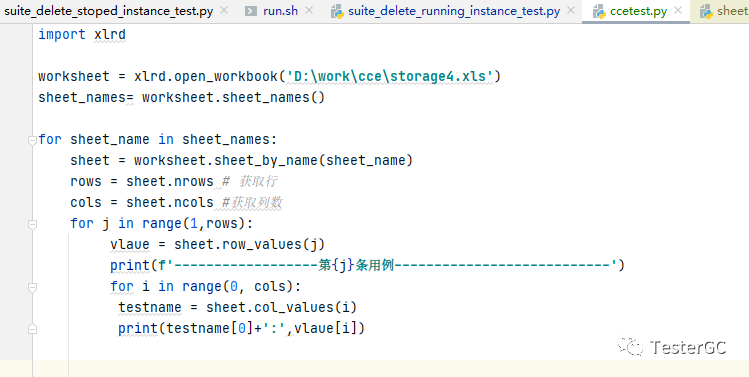Screen dimensions: 749x377
Task: Click 'sheet.row_values(j)' expression
Action: [x=249, y=245]
